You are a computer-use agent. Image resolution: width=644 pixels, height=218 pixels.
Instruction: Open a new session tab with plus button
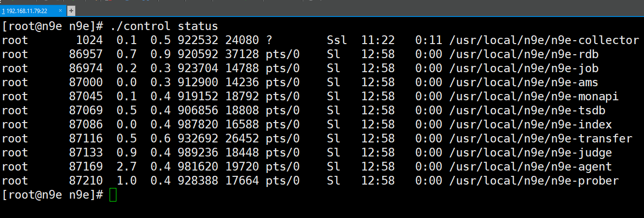(x=71, y=10)
